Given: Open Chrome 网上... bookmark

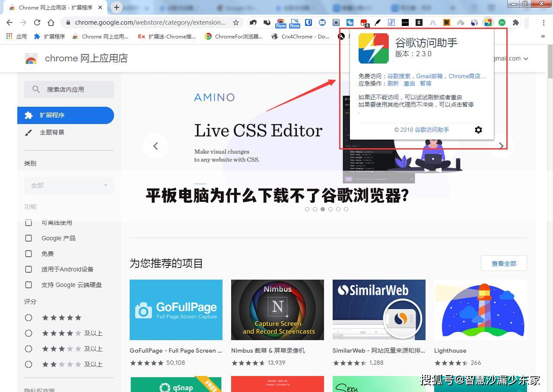Looking at the screenshot, I should pos(100,36).
